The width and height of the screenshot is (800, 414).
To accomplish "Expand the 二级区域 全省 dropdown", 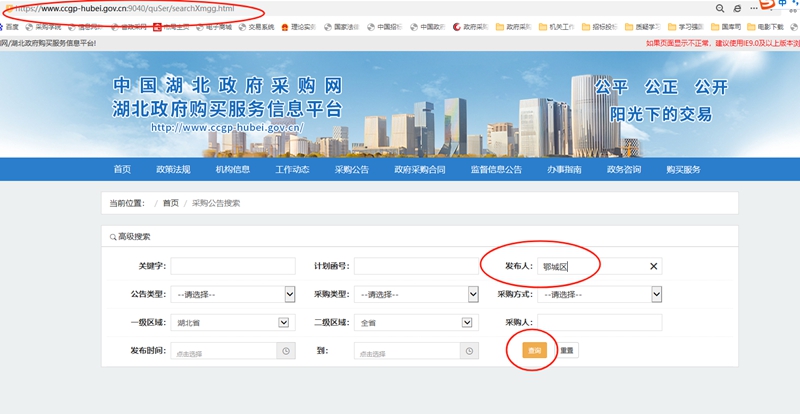I will click(x=466, y=323).
